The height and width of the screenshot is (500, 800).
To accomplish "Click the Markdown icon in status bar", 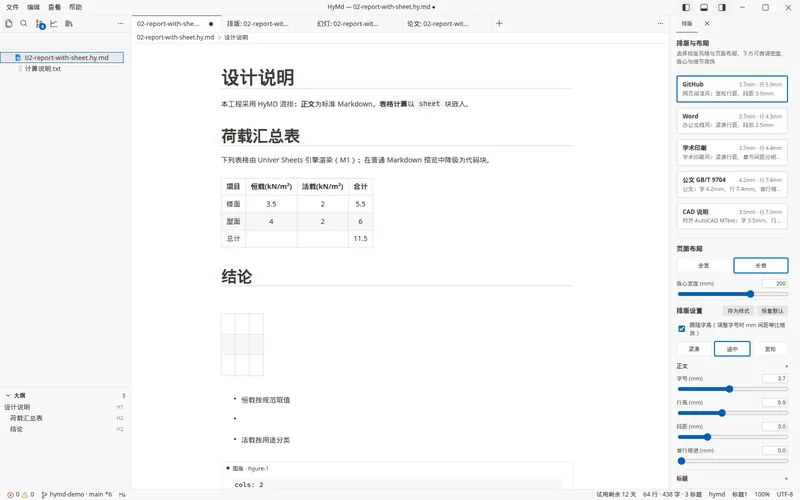I will [x=122, y=494].
